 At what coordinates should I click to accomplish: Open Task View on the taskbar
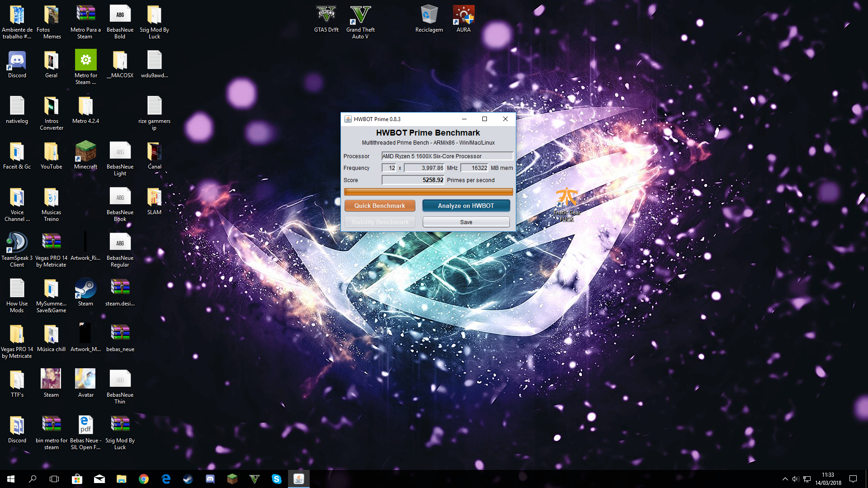(54, 479)
